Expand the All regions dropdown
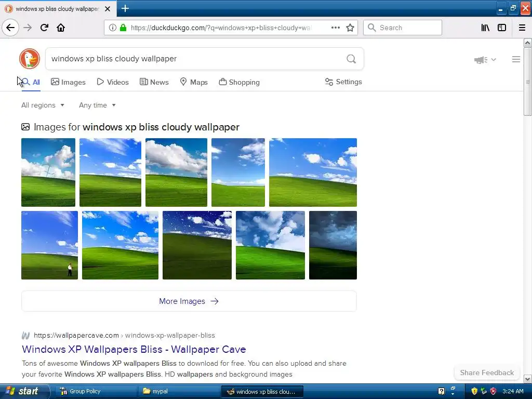 pos(43,105)
